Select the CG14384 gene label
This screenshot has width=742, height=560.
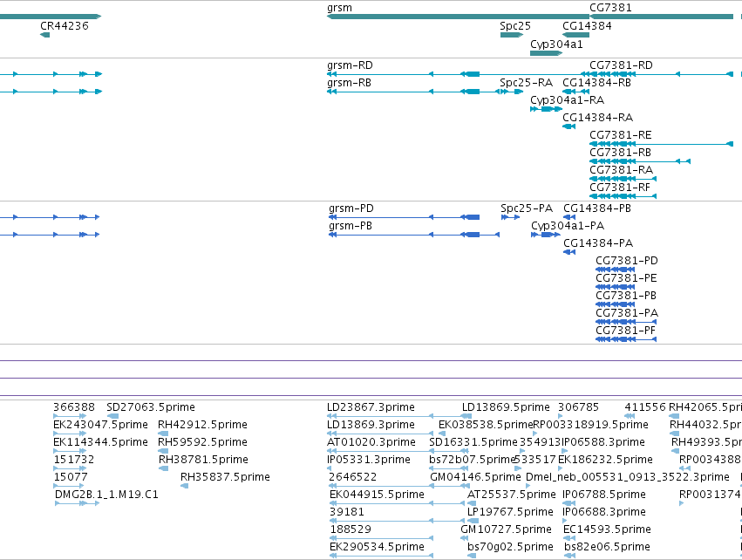[587, 26]
